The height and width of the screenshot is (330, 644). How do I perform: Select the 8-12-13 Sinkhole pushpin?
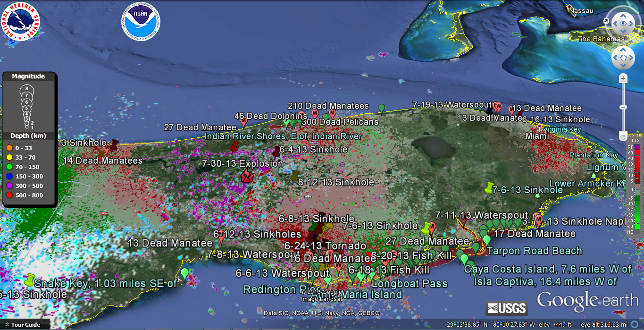pyautogui.click(x=295, y=176)
